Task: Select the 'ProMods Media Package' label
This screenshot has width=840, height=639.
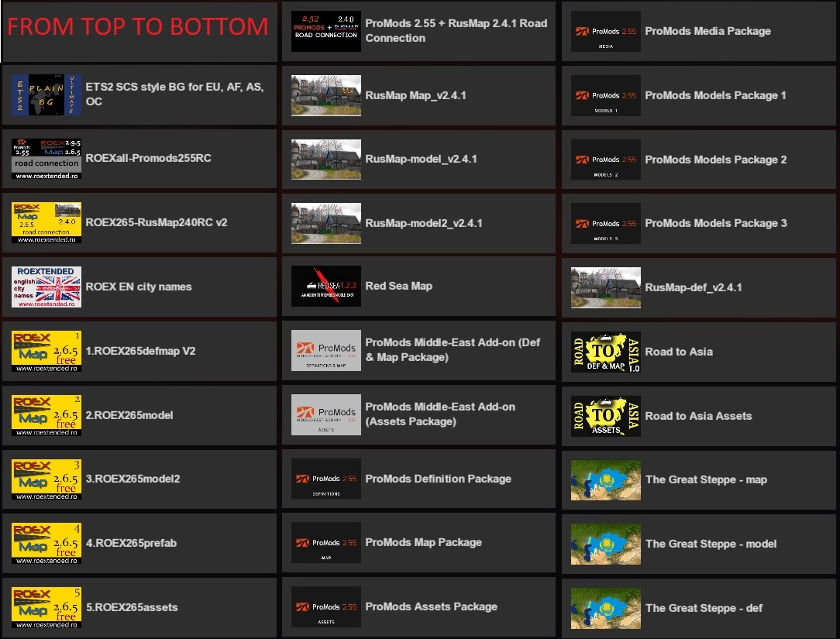Action: pos(707,31)
